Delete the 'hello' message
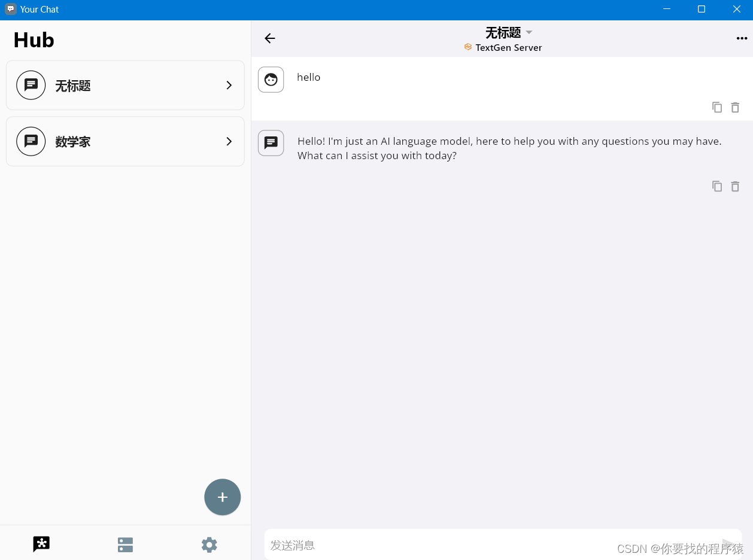The image size is (753, 560). coord(735,107)
